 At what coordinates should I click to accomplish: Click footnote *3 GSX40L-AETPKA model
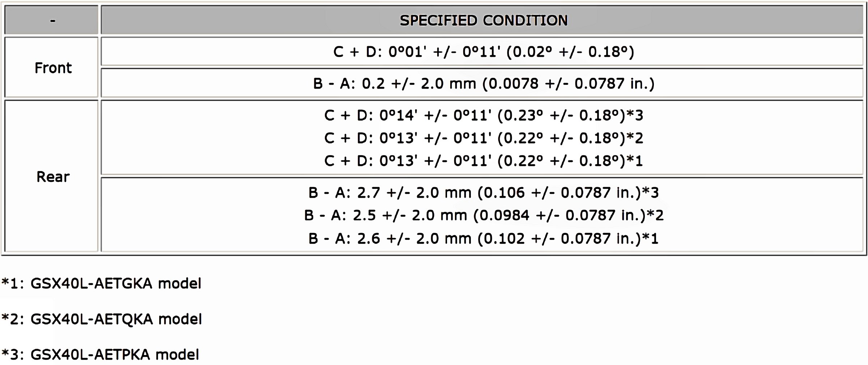click(x=100, y=355)
